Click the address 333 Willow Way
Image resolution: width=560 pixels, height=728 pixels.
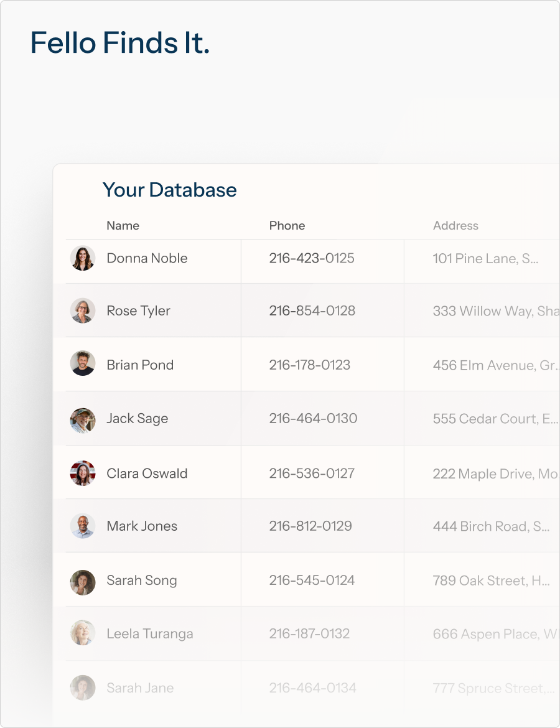click(x=496, y=311)
